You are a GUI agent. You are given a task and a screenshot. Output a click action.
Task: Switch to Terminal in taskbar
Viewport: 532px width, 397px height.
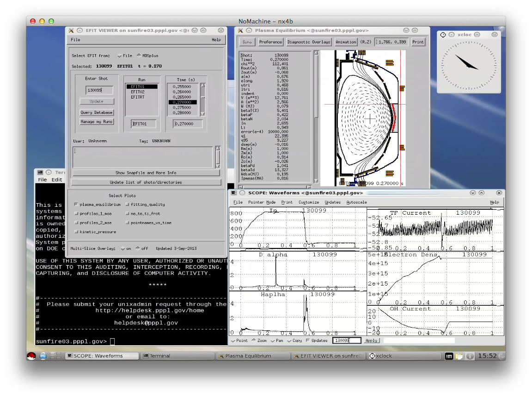[178, 356]
